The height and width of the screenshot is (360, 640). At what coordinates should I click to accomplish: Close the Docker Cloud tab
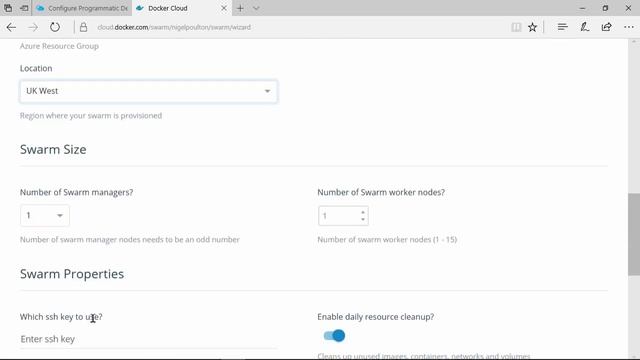(x=224, y=8)
